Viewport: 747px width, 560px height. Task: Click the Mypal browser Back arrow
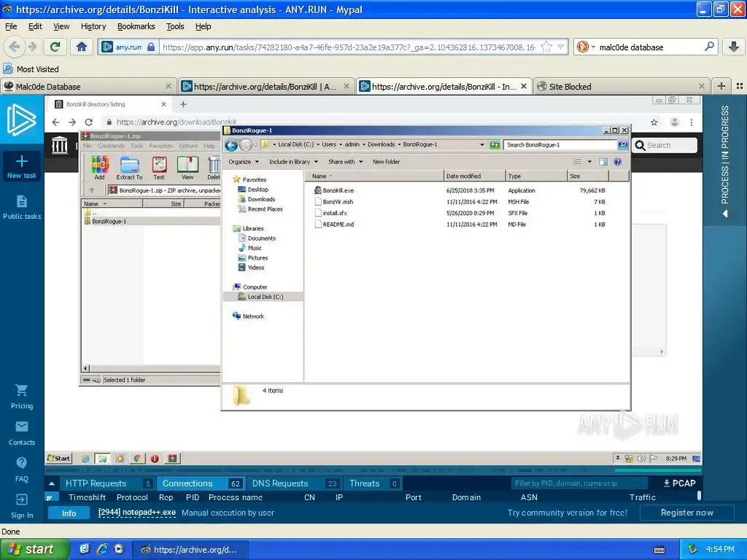pyautogui.click(x=15, y=47)
